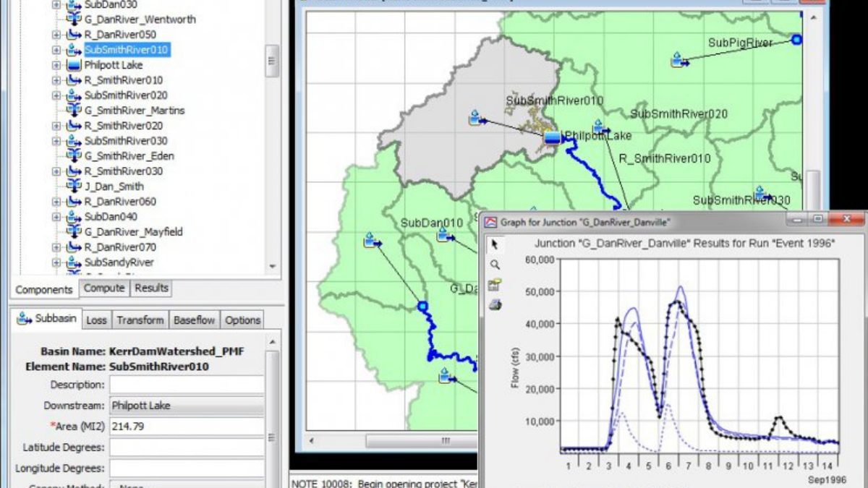The image size is (868, 488).
Task: Click the map vertical scrollbar thumb
Action: coord(813,189)
